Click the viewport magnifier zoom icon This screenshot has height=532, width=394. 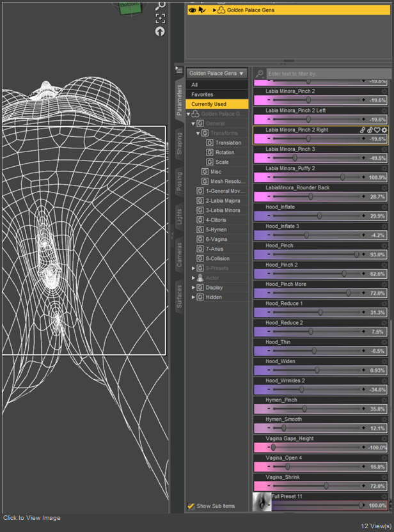click(x=160, y=5)
